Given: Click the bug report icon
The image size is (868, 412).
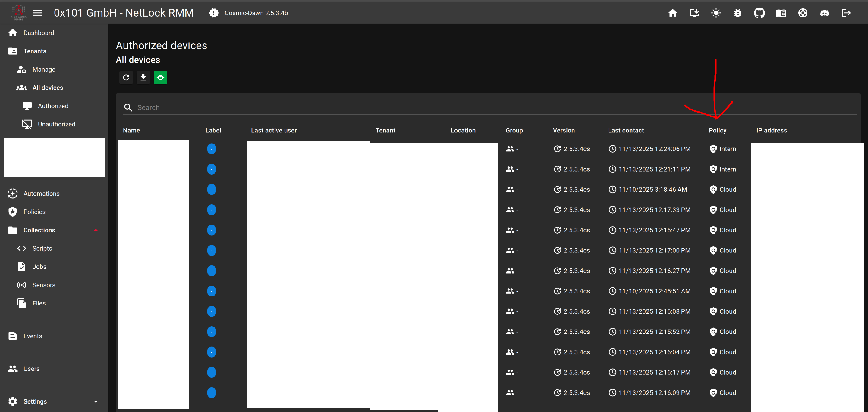Looking at the screenshot, I should (737, 13).
